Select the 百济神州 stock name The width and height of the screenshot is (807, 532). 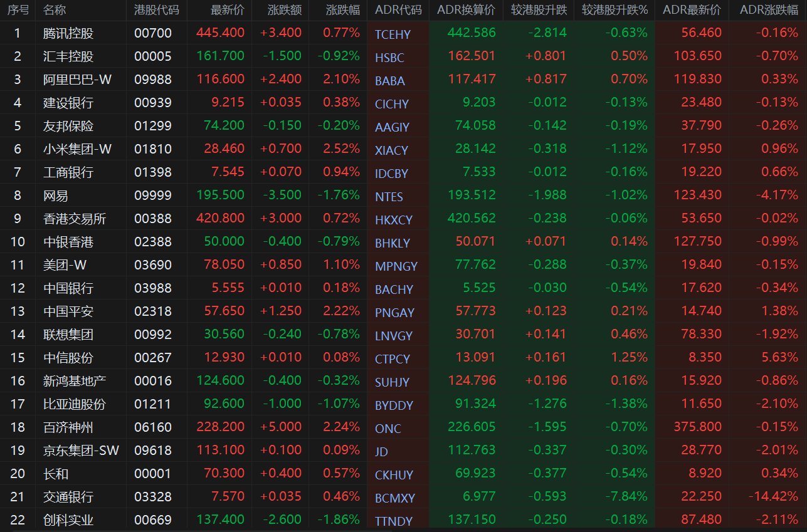68,427
